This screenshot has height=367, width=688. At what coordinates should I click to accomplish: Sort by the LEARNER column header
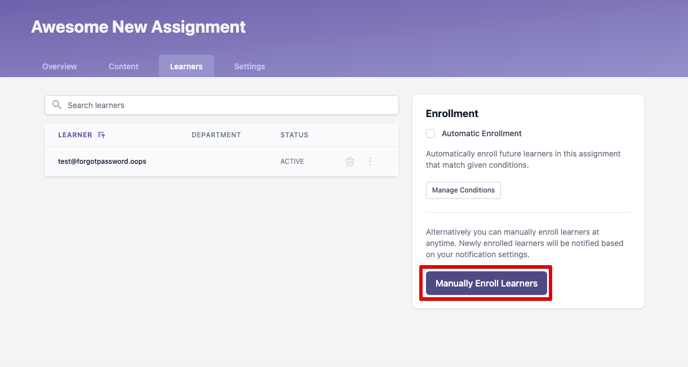[x=75, y=135]
